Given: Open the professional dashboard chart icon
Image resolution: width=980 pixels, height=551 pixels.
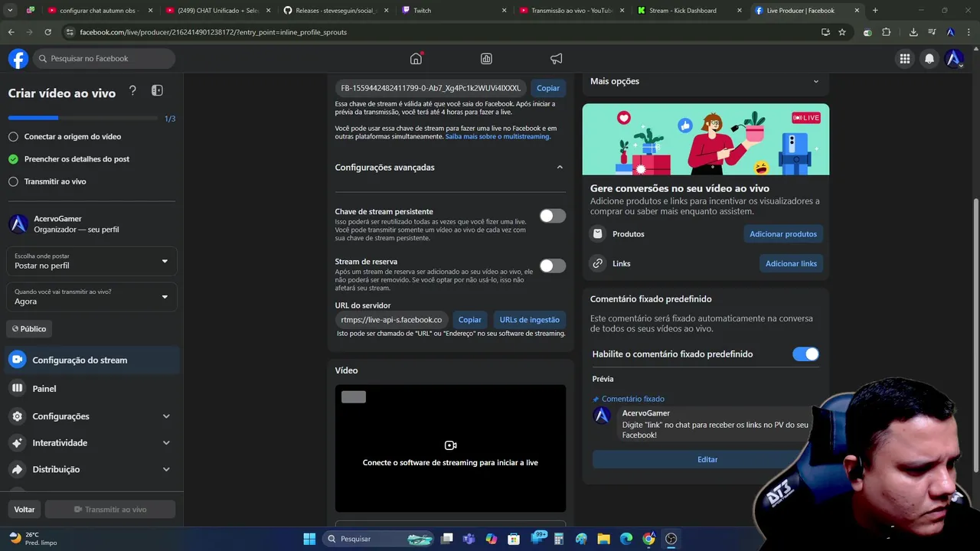Looking at the screenshot, I should click(486, 58).
